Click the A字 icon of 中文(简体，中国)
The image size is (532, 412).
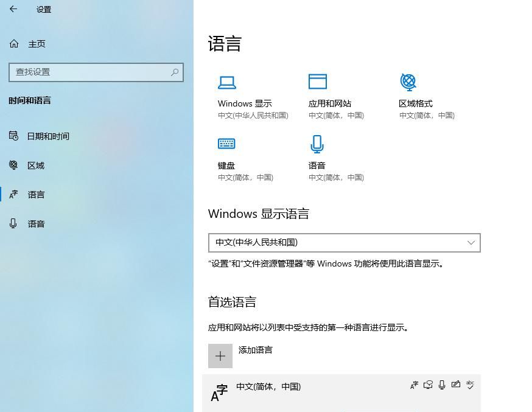(219, 393)
